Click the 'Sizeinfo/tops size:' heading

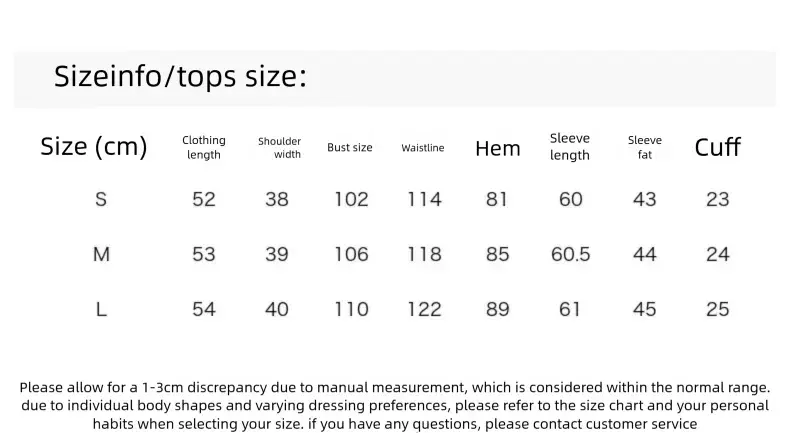tap(180, 77)
